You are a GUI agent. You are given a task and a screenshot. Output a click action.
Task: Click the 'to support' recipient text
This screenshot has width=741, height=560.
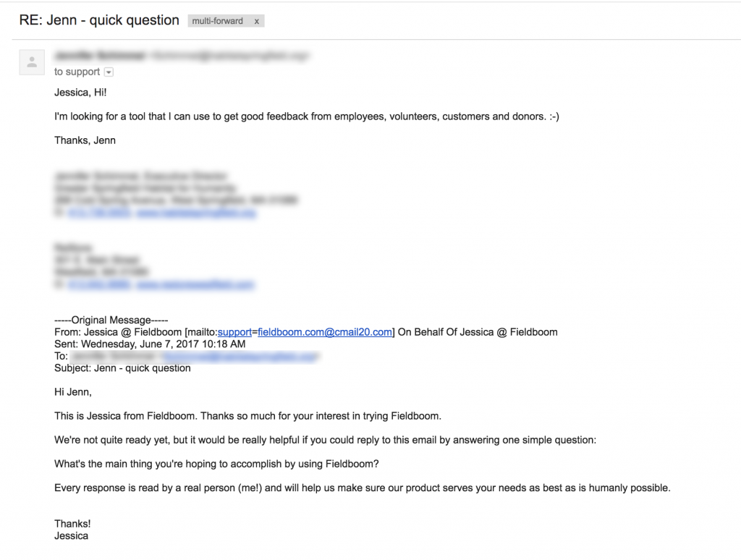click(77, 72)
